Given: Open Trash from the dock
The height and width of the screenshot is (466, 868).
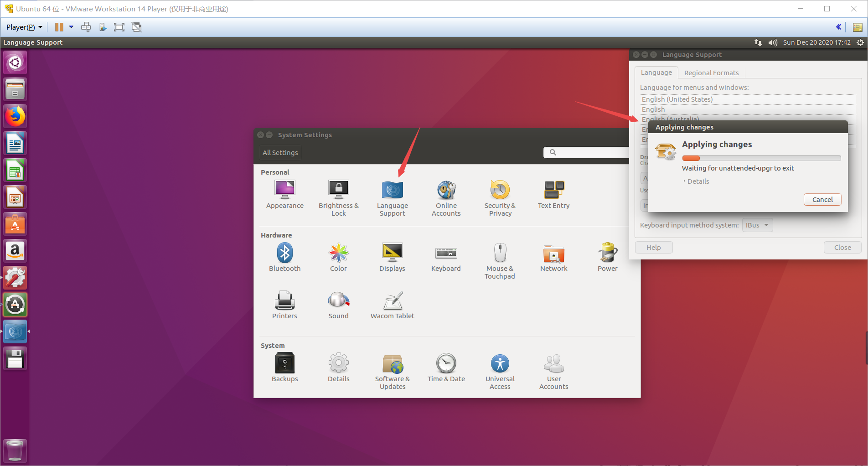Looking at the screenshot, I should [x=15, y=450].
